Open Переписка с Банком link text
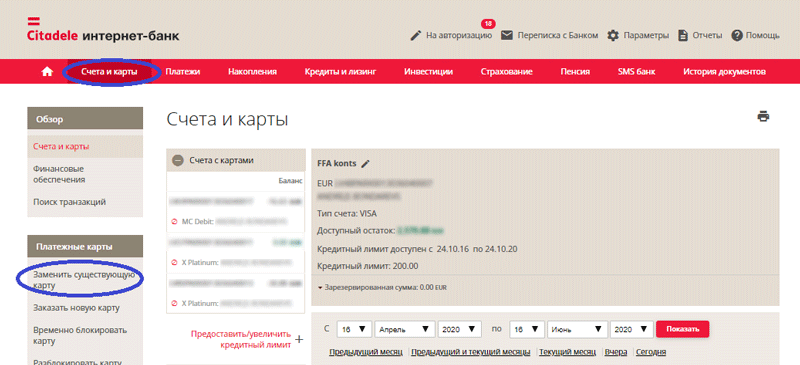The image size is (800, 365). [558, 36]
